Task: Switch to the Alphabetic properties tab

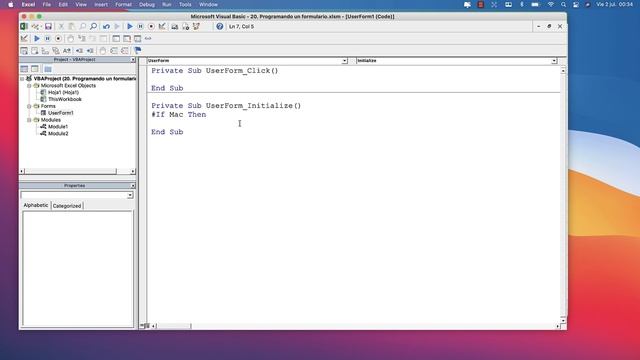Action: pyautogui.click(x=36, y=205)
